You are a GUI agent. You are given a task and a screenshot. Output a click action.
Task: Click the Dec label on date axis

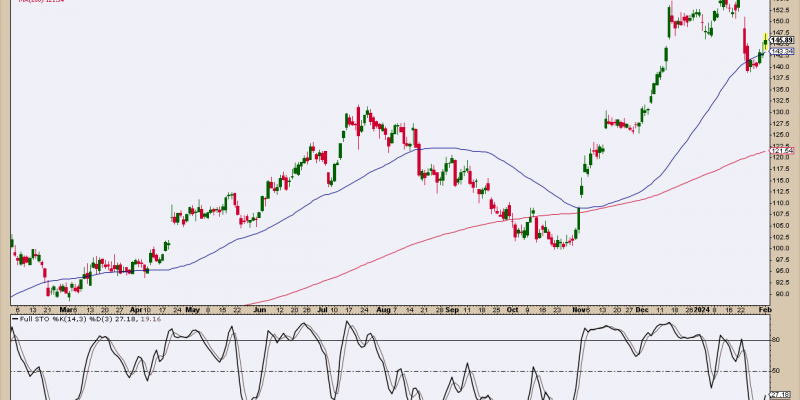[644, 310]
